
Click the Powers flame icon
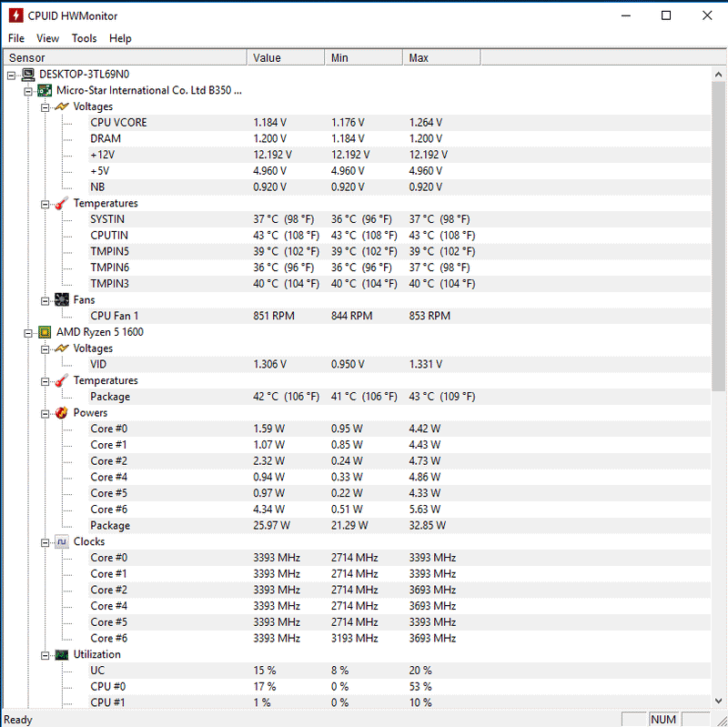pos(62,413)
